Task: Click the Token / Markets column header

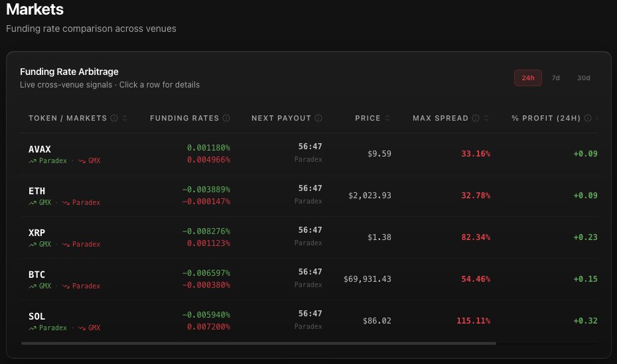Action: [x=68, y=118]
